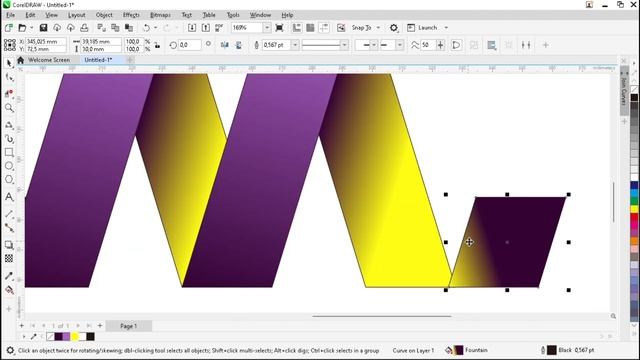Viewport: 640px width, 360px height.
Task: Click the Wrap text icon
Action: 492,45
